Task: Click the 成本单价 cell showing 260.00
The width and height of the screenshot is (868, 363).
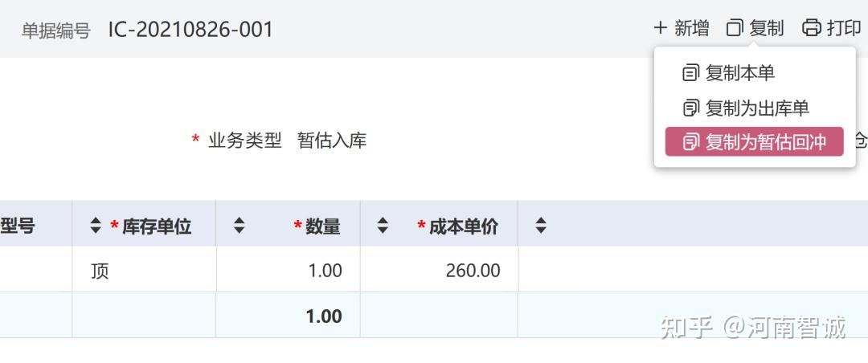Action: click(x=440, y=270)
